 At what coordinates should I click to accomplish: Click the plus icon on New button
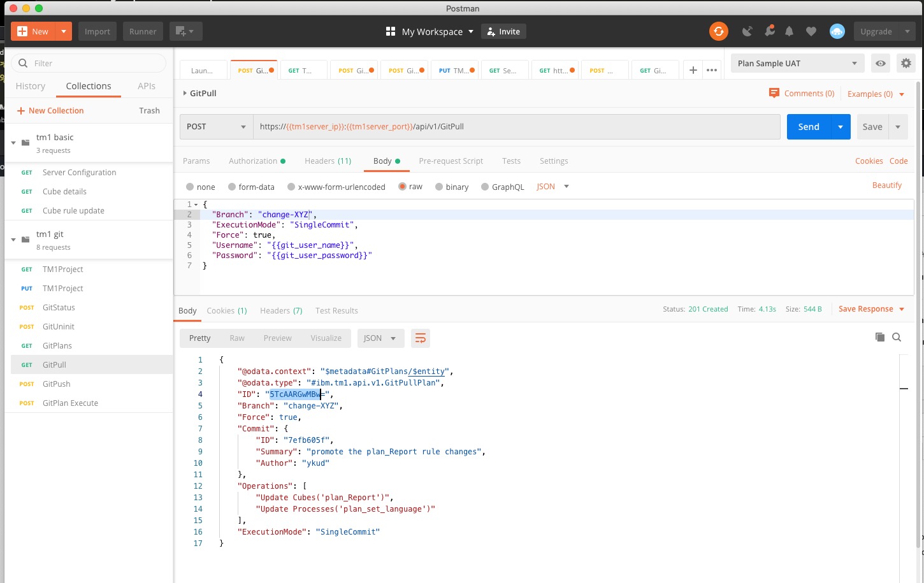click(x=22, y=31)
